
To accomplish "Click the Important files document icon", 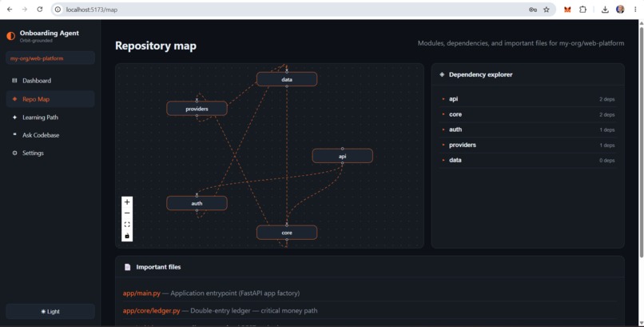I will click(x=127, y=267).
